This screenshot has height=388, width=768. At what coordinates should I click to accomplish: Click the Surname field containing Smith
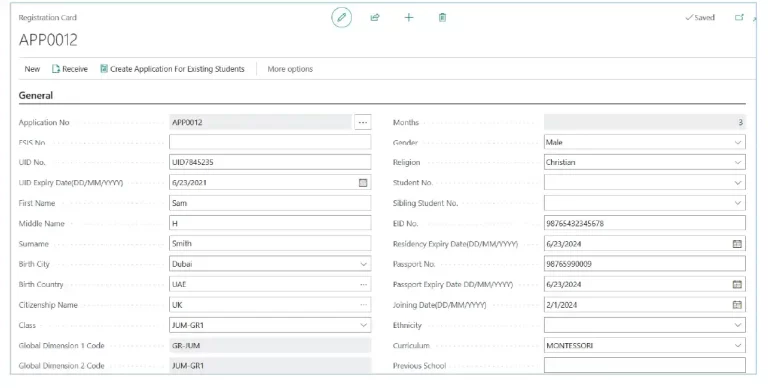[x=270, y=243]
